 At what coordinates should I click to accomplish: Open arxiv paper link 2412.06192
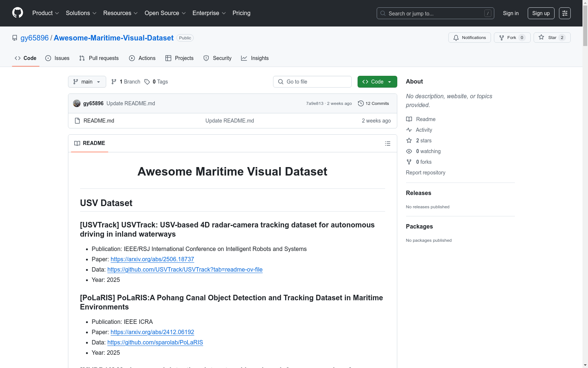tap(152, 332)
